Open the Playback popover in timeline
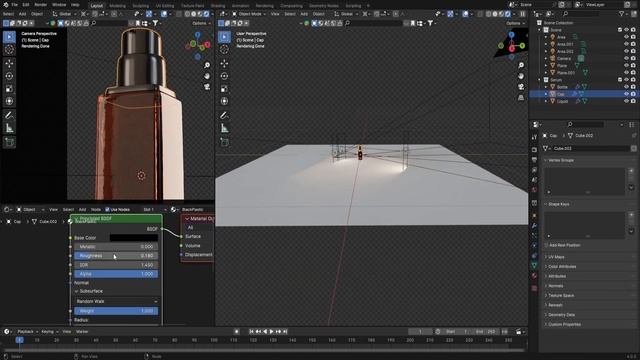Screen dimensions: 640x360 click(x=27, y=332)
